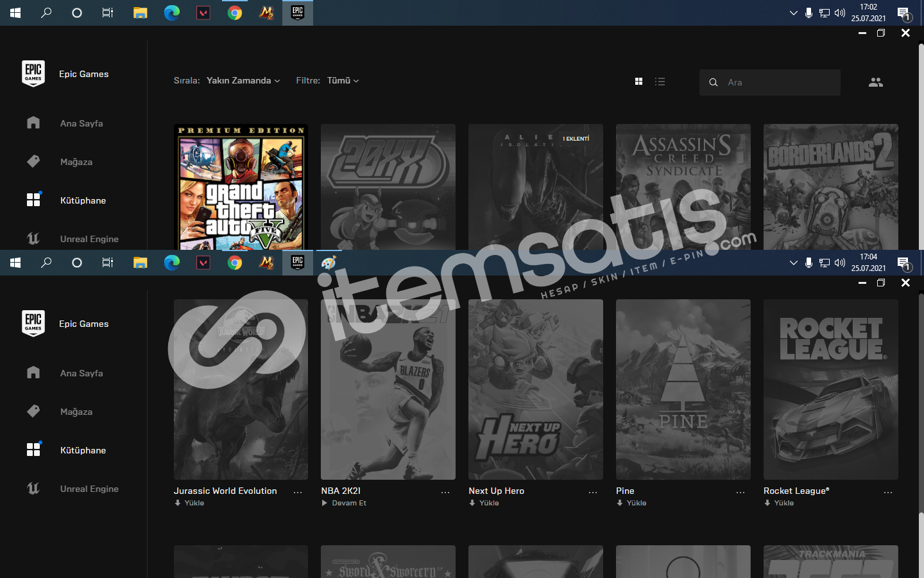Open Unreal Engine in the upper Epic window
The height and width of the screenshot is (578, 924).
tap(74, 239)
